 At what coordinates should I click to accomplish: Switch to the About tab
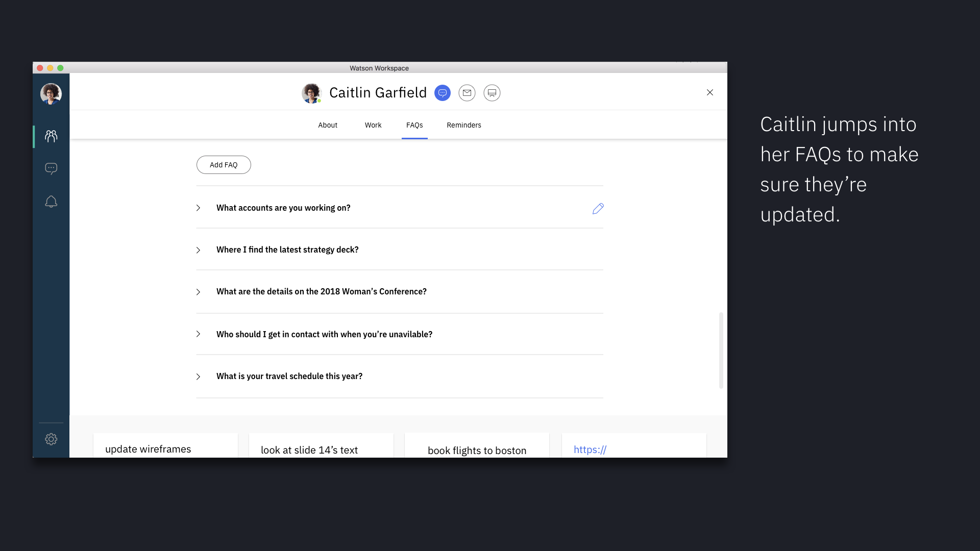tap(328, 125)
